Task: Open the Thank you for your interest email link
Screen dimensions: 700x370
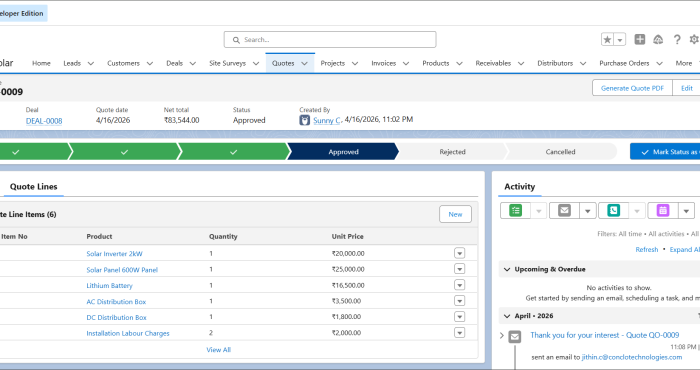Action: [x=604, y=335]
